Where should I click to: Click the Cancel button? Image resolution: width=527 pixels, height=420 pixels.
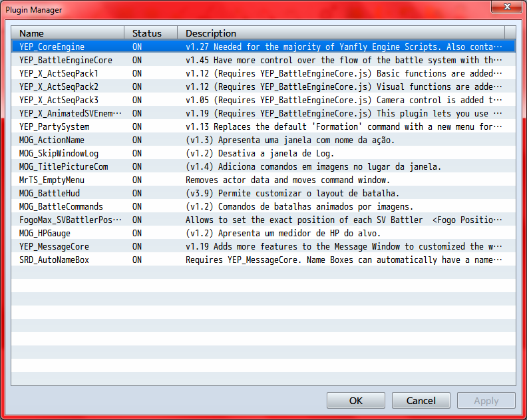point(421,401)
